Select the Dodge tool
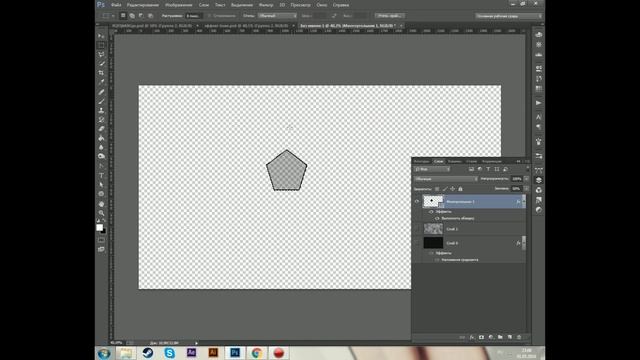The image size is (640, 360). (x=101, y=156)
